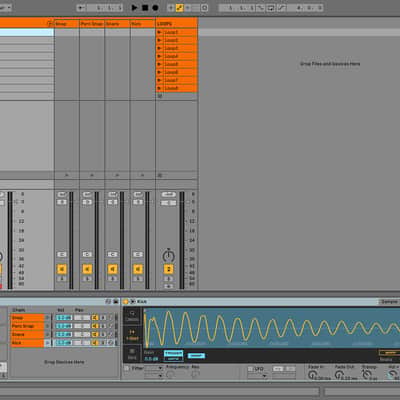This screenshot has width=400, height=400.
Task: Select Slice mode in Simpler
Action: click(x=132, y=354)
